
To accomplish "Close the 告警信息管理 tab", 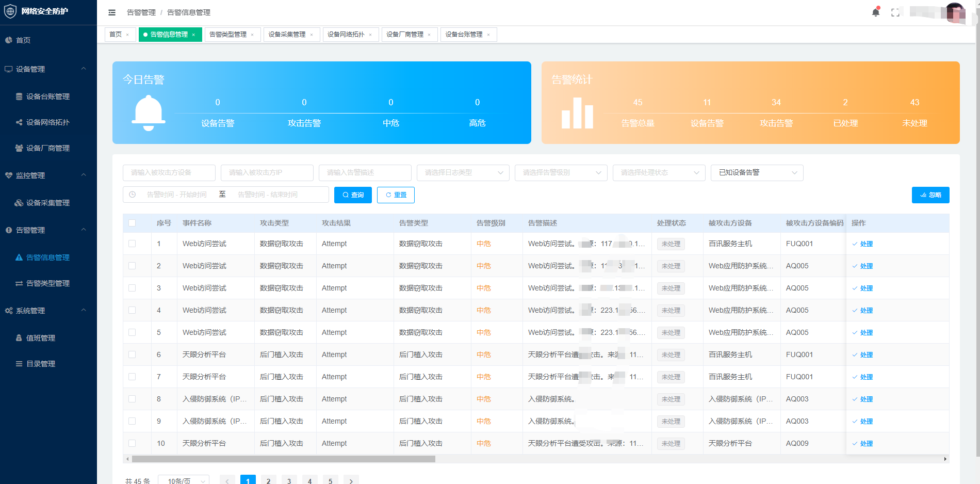I will coord(193,35).
